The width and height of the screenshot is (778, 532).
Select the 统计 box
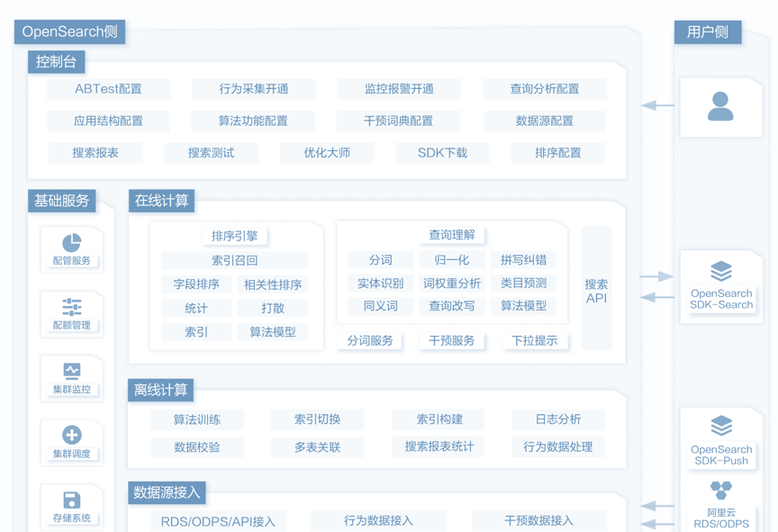click(x=196, y=308)
